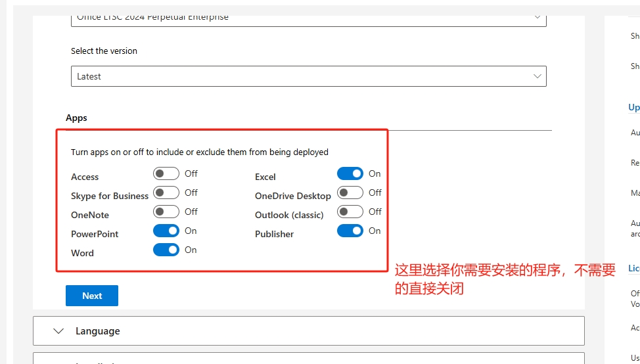Switch off the Excel app
Screen dimensions: 640x364
350,173
